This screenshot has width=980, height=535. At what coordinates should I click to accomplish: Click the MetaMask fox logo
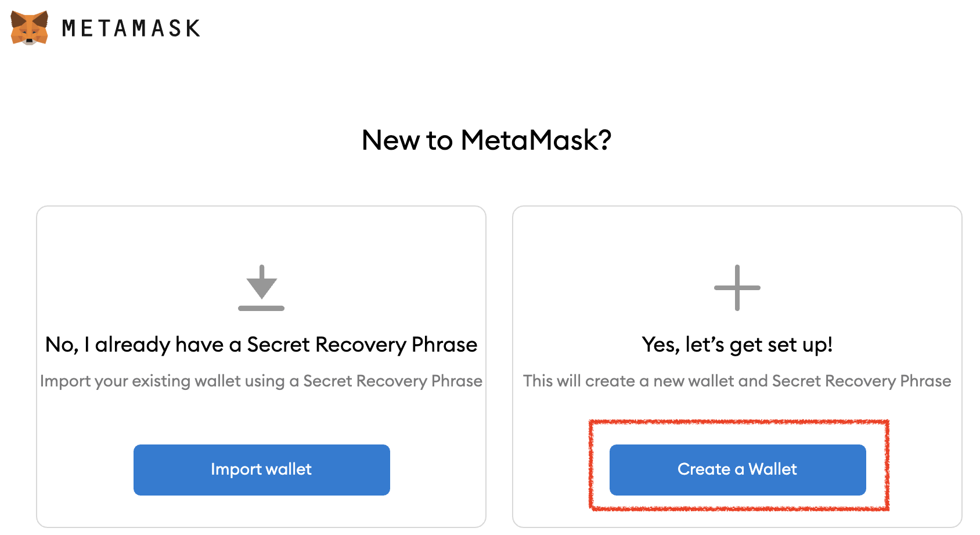[x=29, y=27]
